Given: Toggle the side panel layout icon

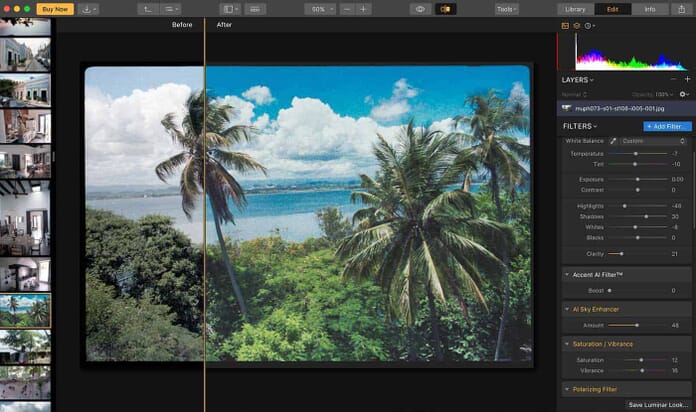Looking at the screenshot, I should (230, 9).
